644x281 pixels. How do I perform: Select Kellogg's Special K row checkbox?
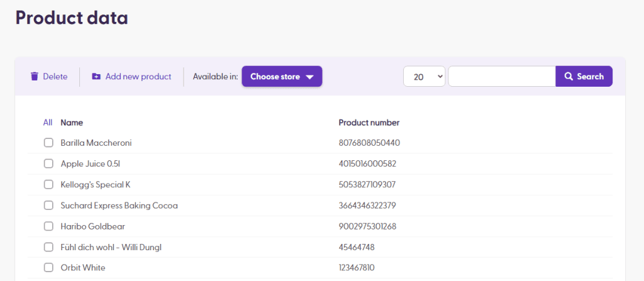coord(48,184)
